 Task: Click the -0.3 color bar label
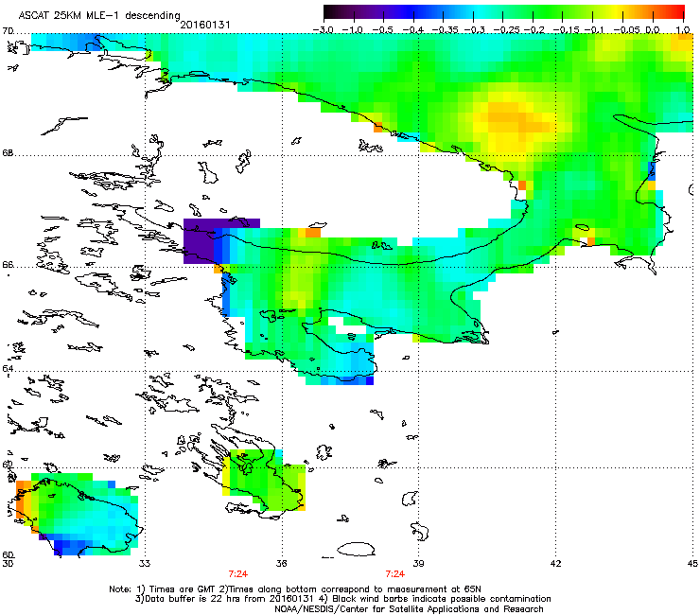click(474, 30)
